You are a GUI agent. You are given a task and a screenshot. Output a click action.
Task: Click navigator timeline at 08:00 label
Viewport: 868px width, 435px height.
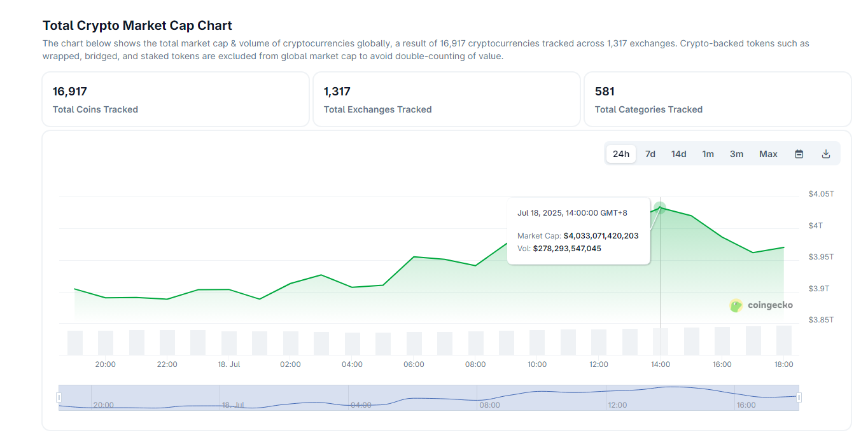(x=489, y=404)
